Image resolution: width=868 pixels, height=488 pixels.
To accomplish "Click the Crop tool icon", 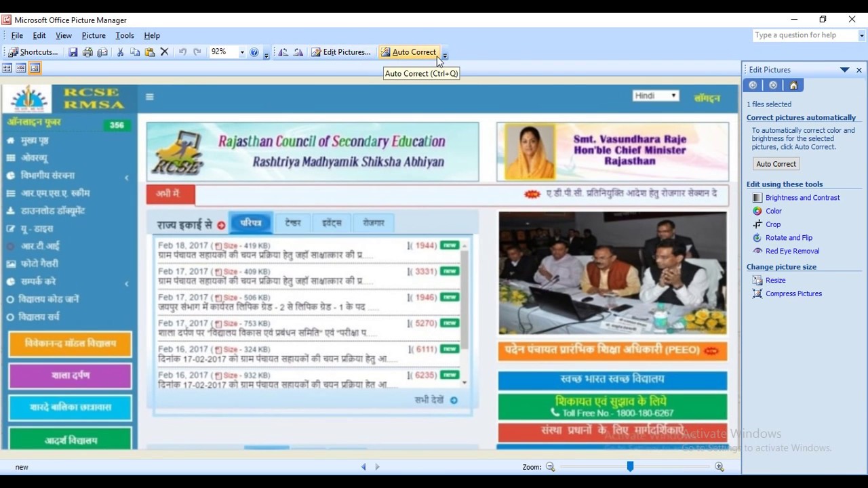I will [757, 225].
